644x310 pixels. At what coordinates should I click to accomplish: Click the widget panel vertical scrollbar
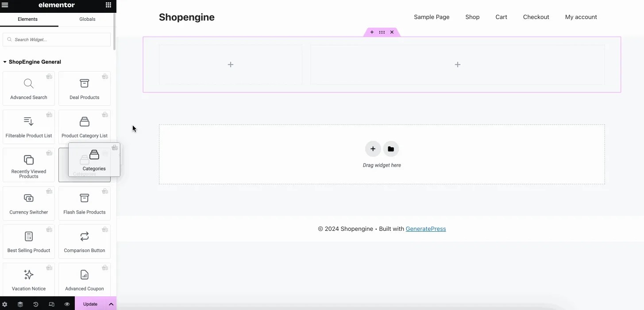[x=115, y=31]
